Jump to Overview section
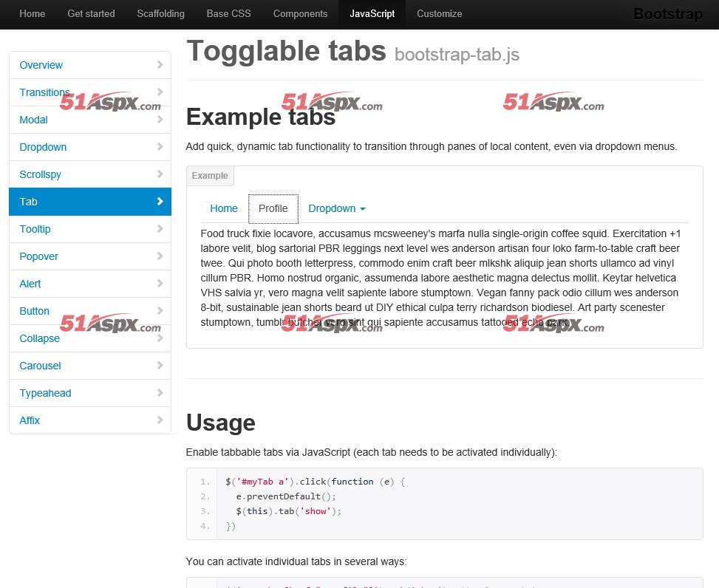 click(90, 65)
